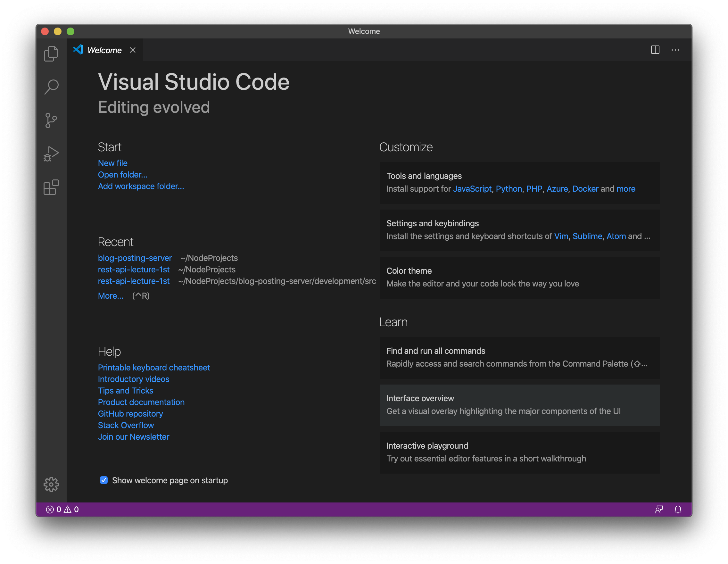Open the Explorer view in activity bar

coord(51,54)
